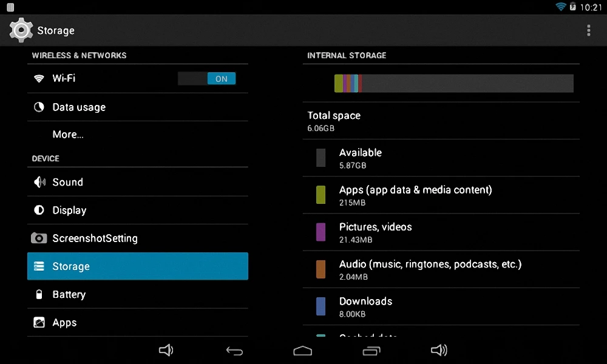Open ScreenshotSetting entry
The height and width of the screenshot is (364, 607).
pyautogui.click(x=138, y=238)
